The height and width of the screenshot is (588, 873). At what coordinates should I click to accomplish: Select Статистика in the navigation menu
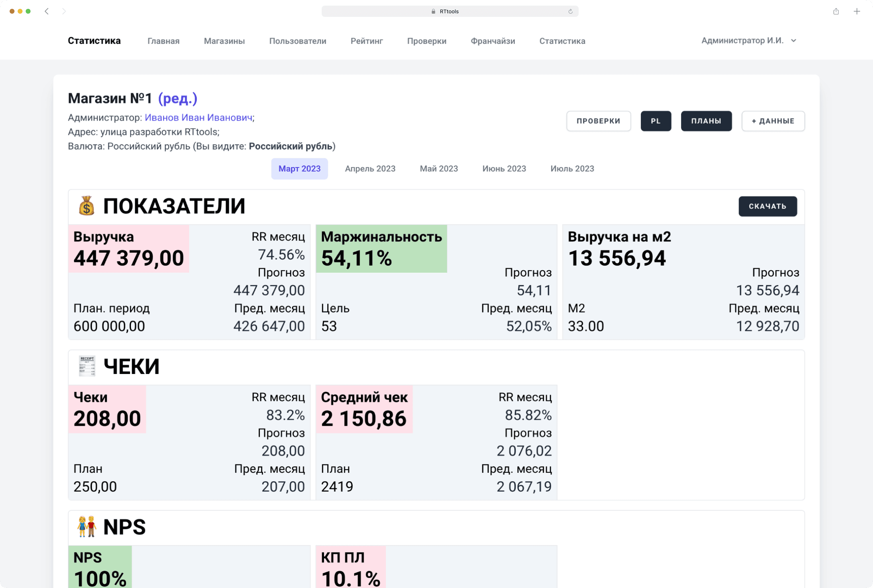click(562, 41)
